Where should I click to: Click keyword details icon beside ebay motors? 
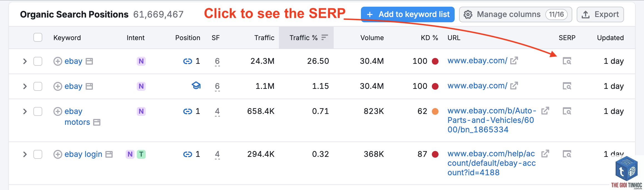(x=97, y=122)
